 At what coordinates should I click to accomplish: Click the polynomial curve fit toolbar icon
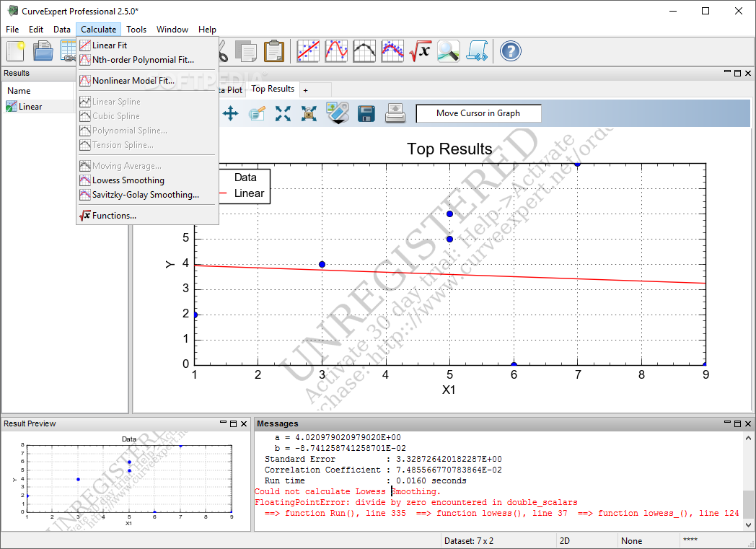[x=336, y=51]
